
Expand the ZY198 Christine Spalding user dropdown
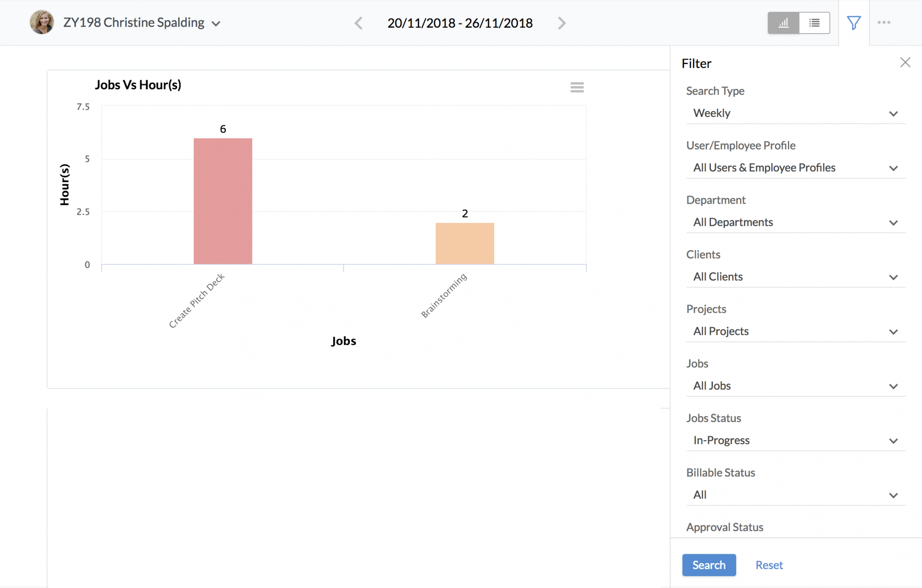coord(142,23)
